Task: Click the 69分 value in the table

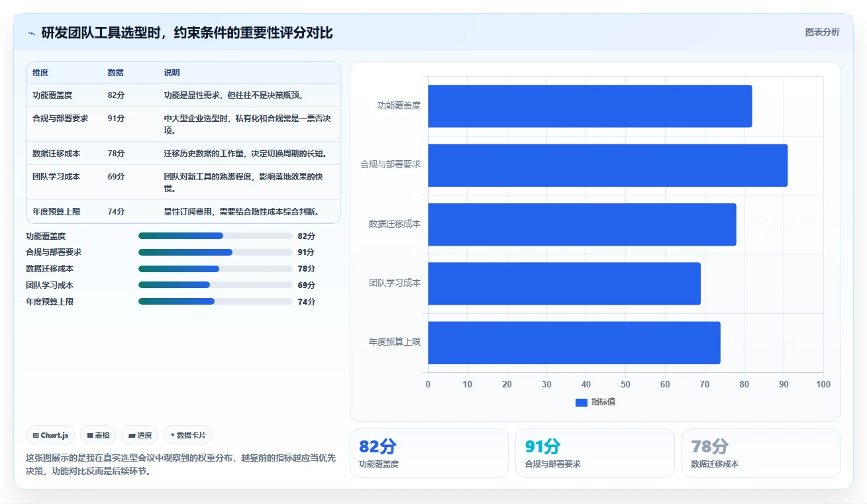Action: coord(116,176)
